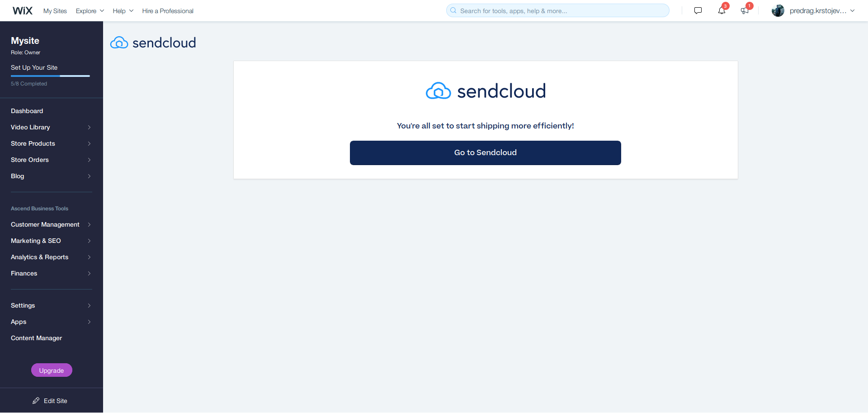Viewport: 868px width, 413px height.
Task: Expand Video Library submenu chevron
Action: 89,128
